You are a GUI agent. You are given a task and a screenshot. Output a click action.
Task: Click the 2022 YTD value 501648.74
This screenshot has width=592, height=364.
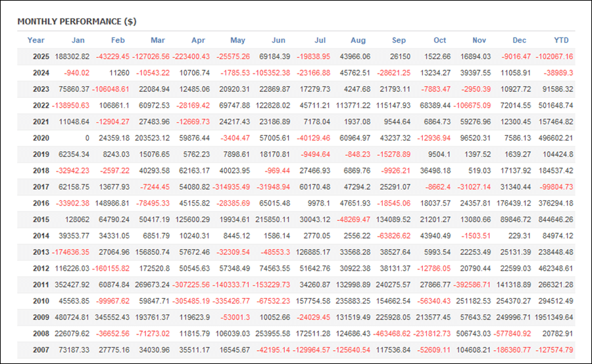(554, 106)
